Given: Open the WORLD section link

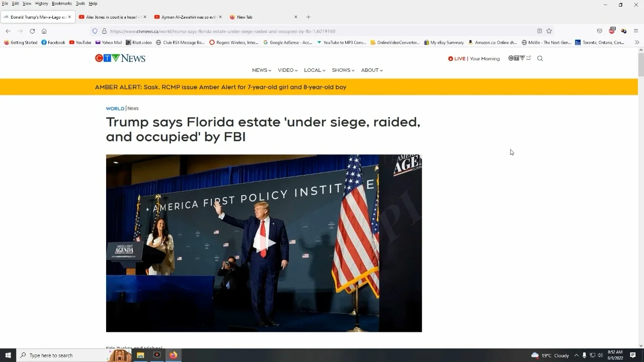Looking at the screenshot, I should tap(115, 109).
